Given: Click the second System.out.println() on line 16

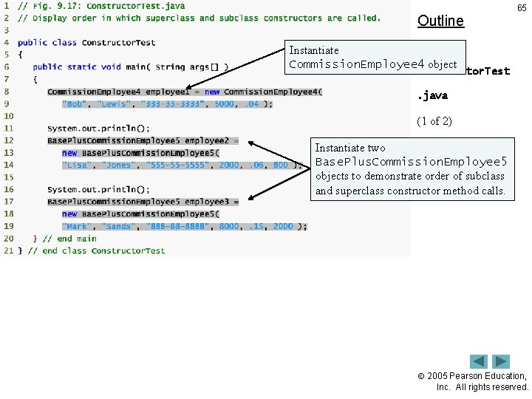Looking at the screenshot, I should (x=98, y=189).
